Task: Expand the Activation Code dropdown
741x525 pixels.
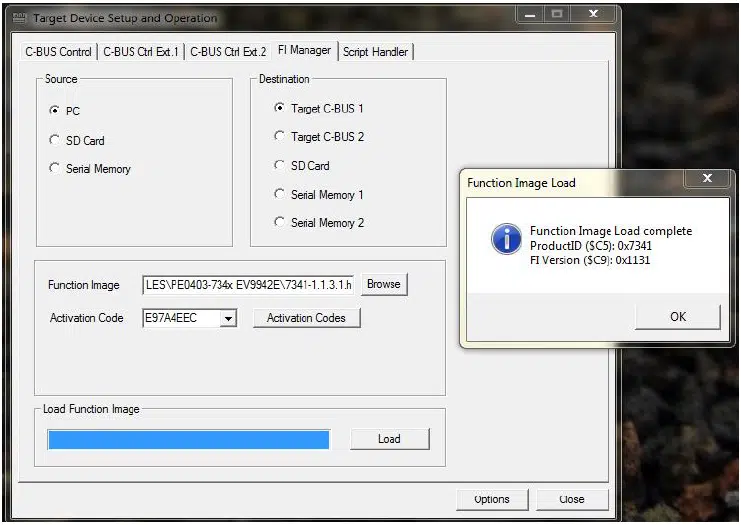Action: point(228,318)
